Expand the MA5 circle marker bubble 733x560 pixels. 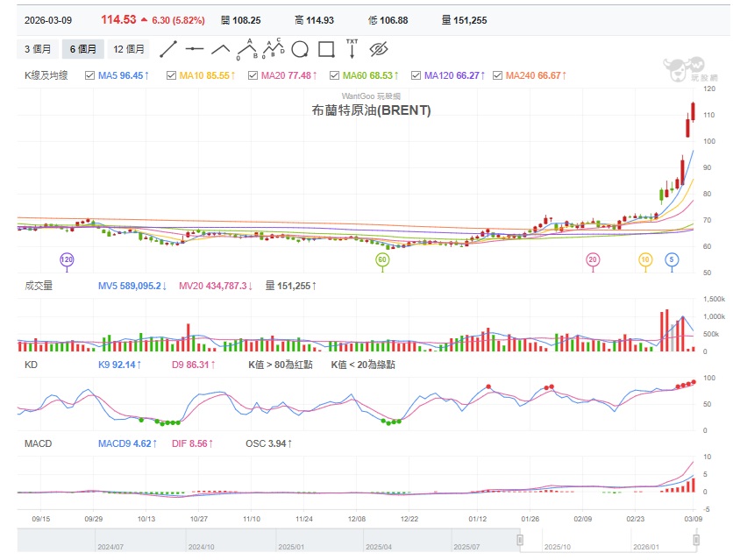click(x=672, y=259)
